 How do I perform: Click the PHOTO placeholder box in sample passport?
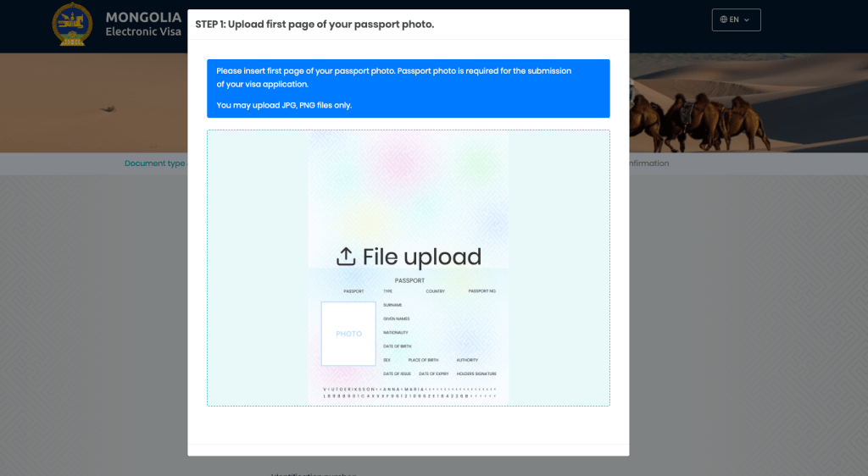pyautogui.click(x=348, y=334)
